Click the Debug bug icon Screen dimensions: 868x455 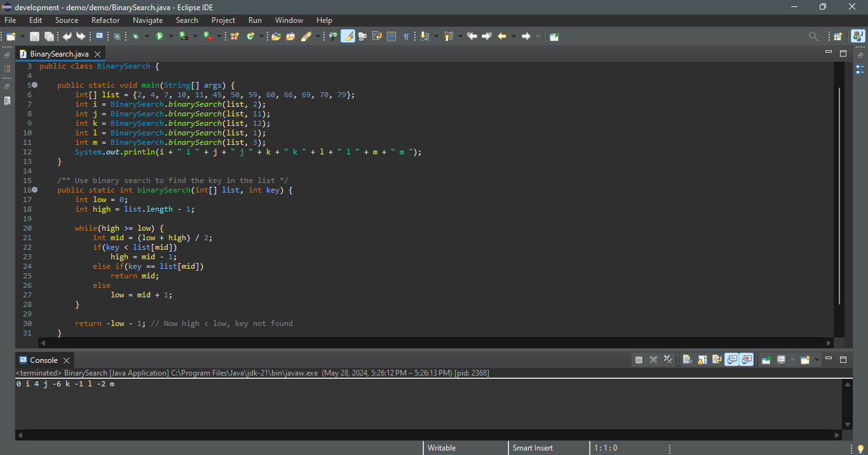tap(135, 36)
